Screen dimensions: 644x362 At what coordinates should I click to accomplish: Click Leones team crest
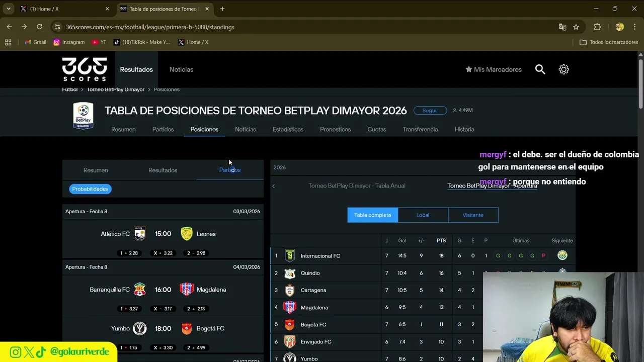click(x=187, y=234)
